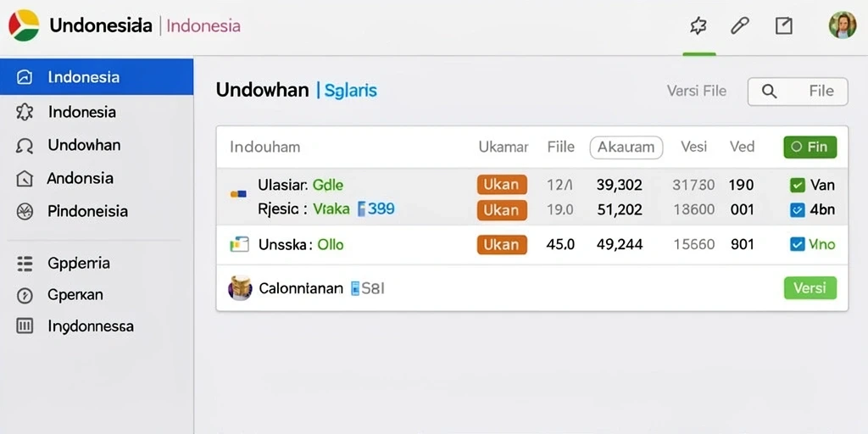The image size is (868, 434).
Task: Click the list icon beside Gppernia
Action: (x=25, y=264)
